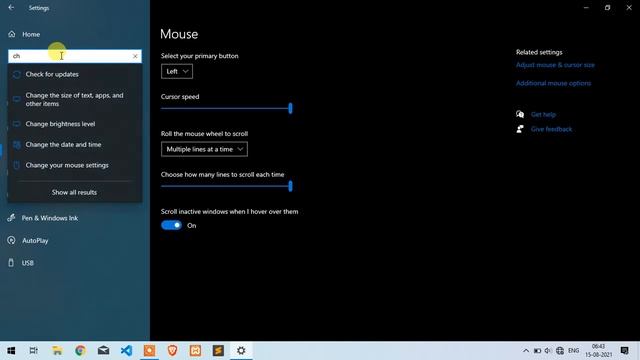The width and height of the screenshot is (640, 360).
Task: Open USB settings
Action: point(28,263)
